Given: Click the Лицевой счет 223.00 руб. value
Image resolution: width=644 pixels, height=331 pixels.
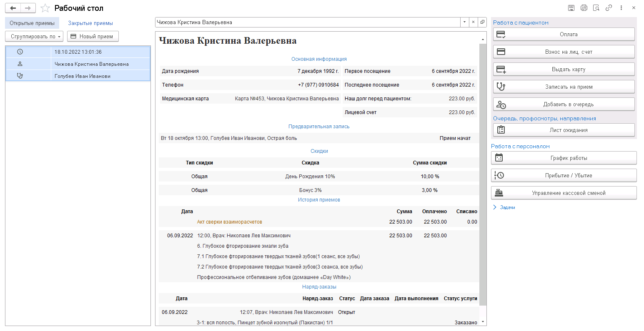Looking at the screenshot, I should point(462,112).
